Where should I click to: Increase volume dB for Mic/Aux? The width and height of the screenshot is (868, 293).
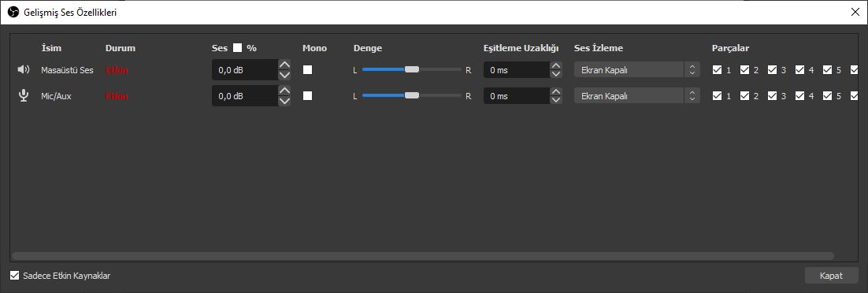(284, 91)
